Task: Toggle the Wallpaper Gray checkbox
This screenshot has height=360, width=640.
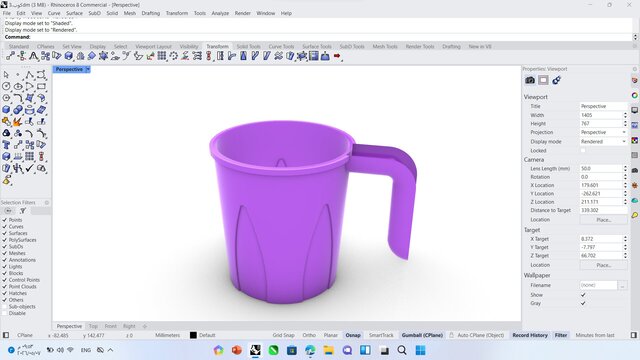Action: click(x=583, y=303)
